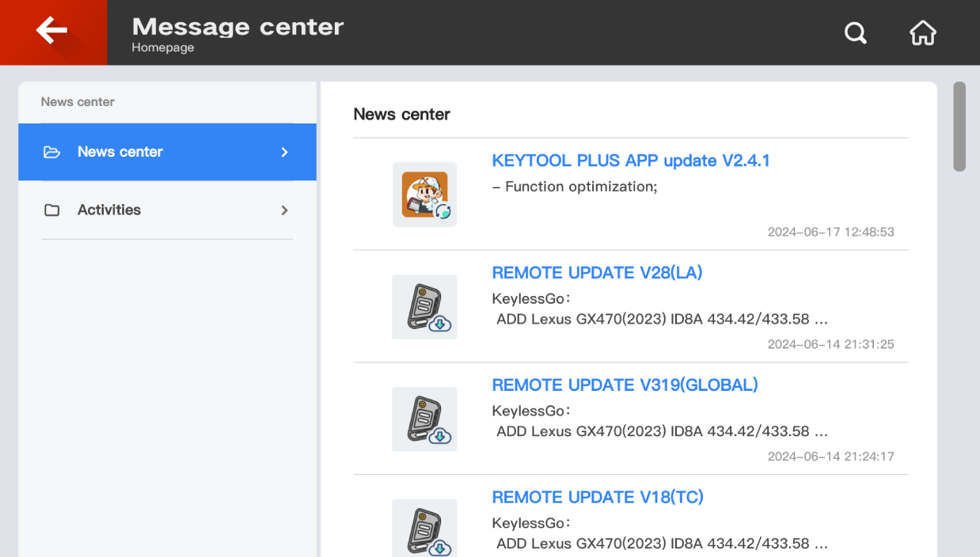This screenshot has width=980, height=557.
Task: Click the remote key icon for V18(TC)
Action: tap(425, 529)
